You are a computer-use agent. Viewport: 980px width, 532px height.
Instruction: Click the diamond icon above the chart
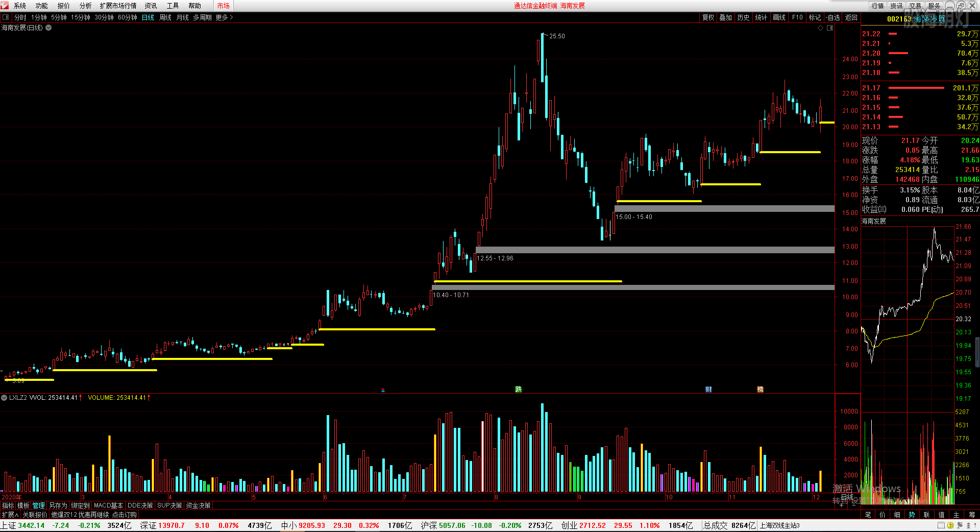[821, 28]
